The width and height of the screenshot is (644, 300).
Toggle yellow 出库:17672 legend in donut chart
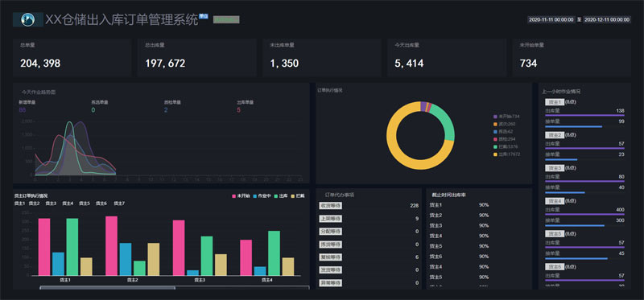(x=507, y=154)
